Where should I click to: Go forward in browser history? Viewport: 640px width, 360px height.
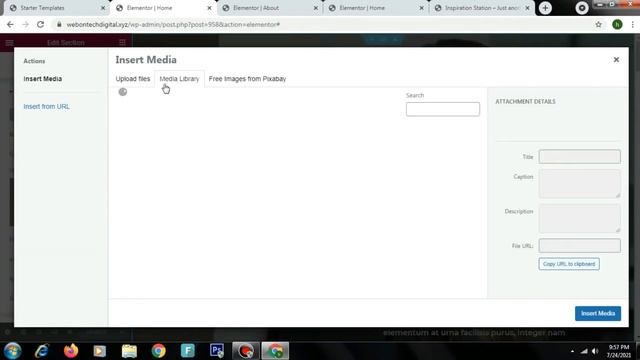pos(25,24)
